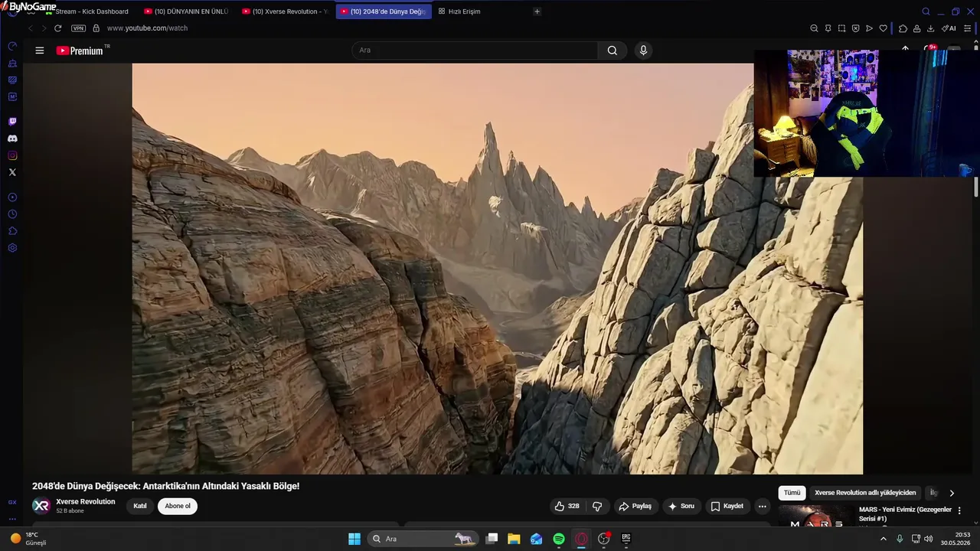Click the YouTube search magnifier button
The width and height of the screenshot is (980, 551).
click(x=612, y=51)
